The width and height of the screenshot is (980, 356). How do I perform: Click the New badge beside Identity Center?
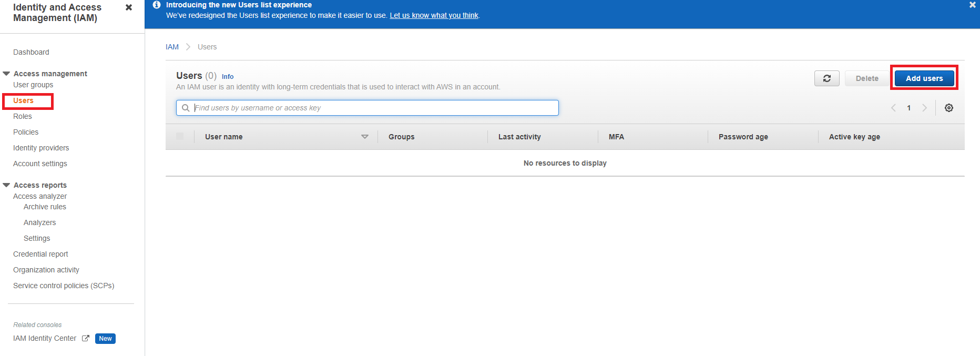pos(105,339)
